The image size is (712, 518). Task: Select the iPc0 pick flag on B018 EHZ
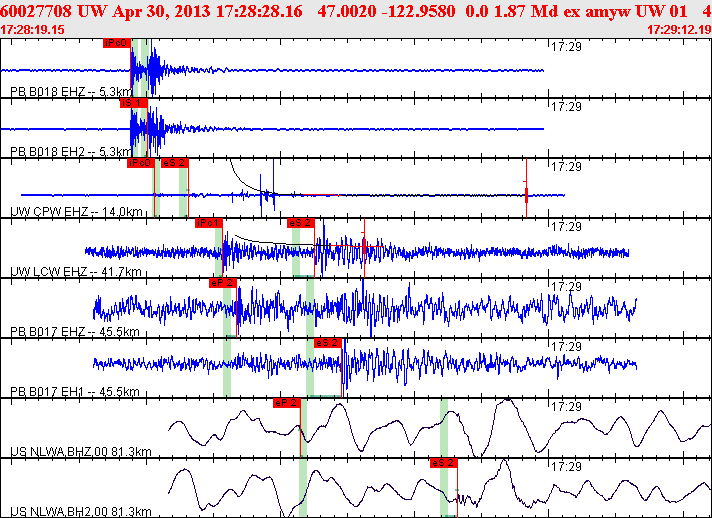tap(117, 43)
